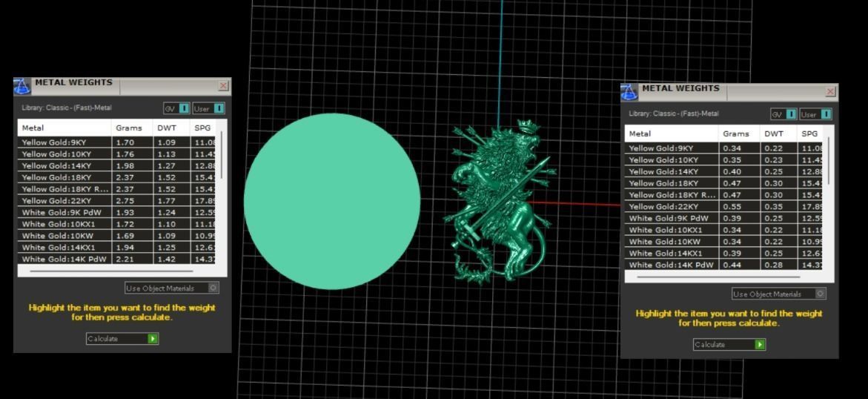Screen dimensions: 868x399
Task: Select the Yellow Gold:9KY row weighing 0.34 grams
Action: coord(724,148)
